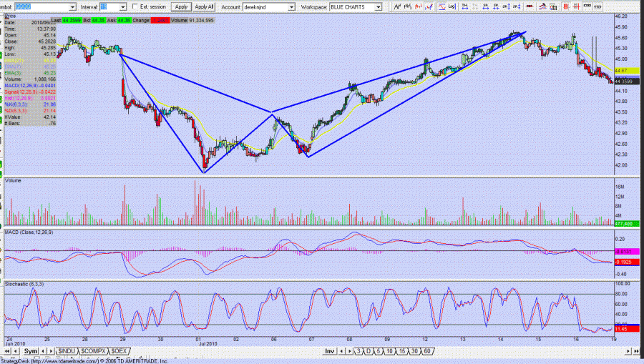
Task: Go to previous symbol page arrow
Action: [x=16, y=351]
